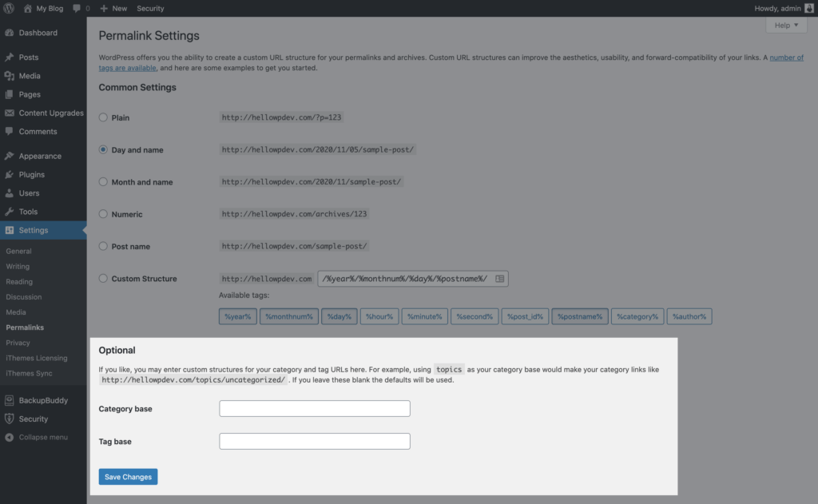This screenshot has width=818, height=504.
Task: Click the Appearance paintbrush icon
Action: coord(10,156)
